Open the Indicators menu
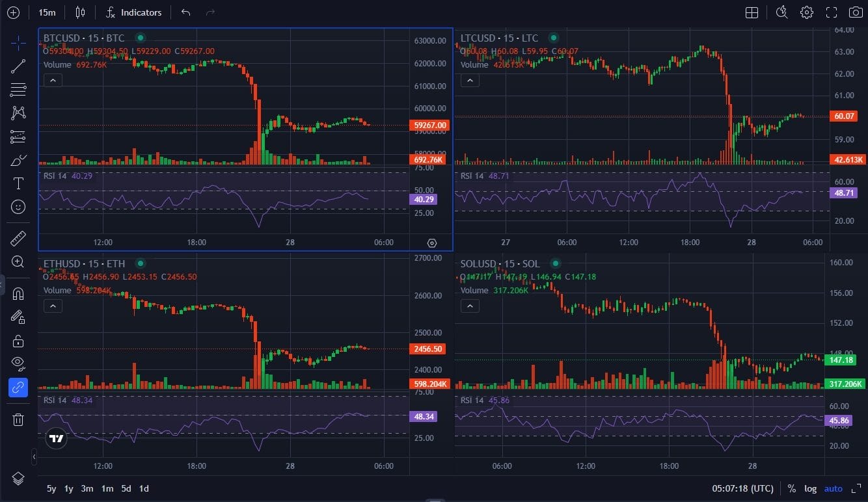The width and height of the screenshot is (868, 502). pyautogui.click(x=133, y=12)
